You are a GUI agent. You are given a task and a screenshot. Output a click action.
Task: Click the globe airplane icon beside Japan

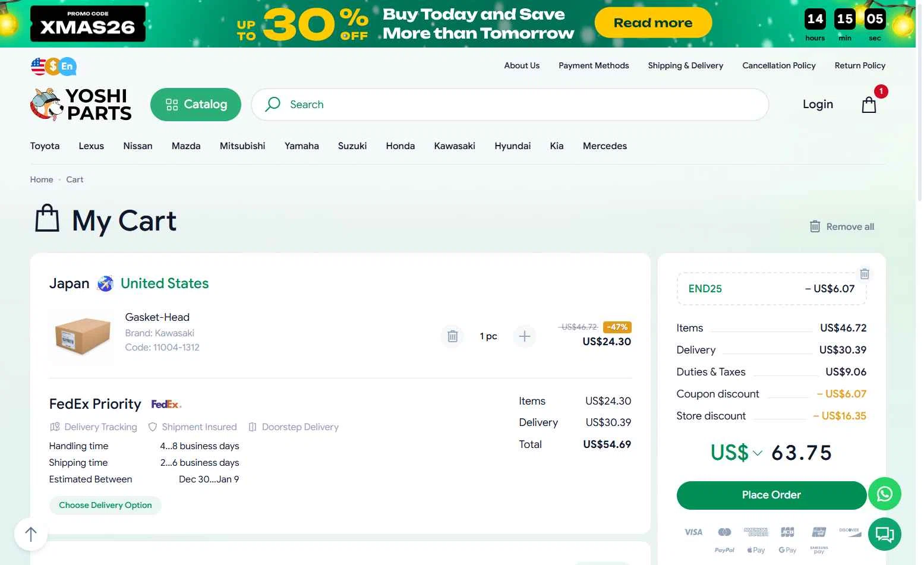[x=105, y=284]
